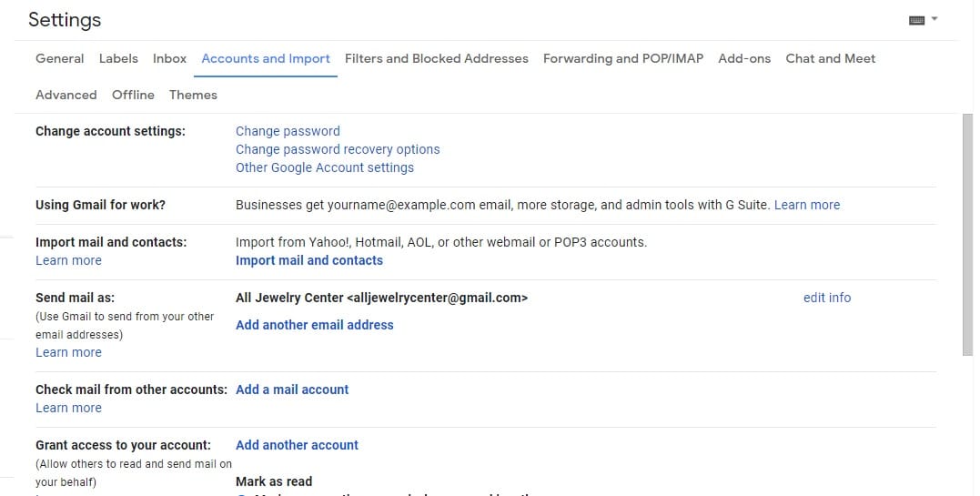
Task: Select the Offline tab
Action: pos(133,95)
